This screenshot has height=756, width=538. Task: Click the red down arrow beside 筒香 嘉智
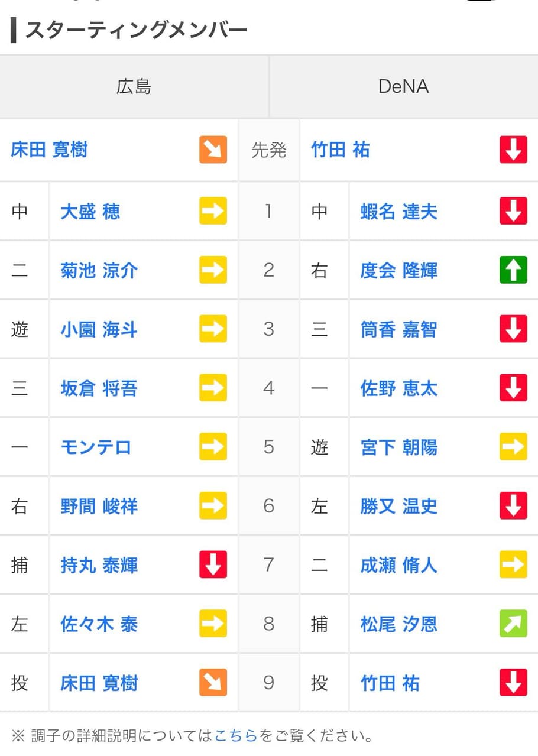pyautogui.click(x=513, y=329)
